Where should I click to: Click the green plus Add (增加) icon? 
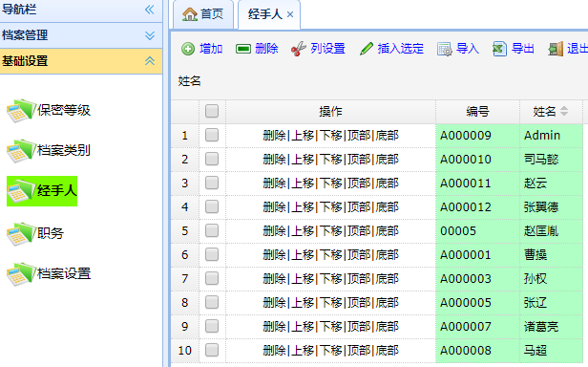pos(188,49)
